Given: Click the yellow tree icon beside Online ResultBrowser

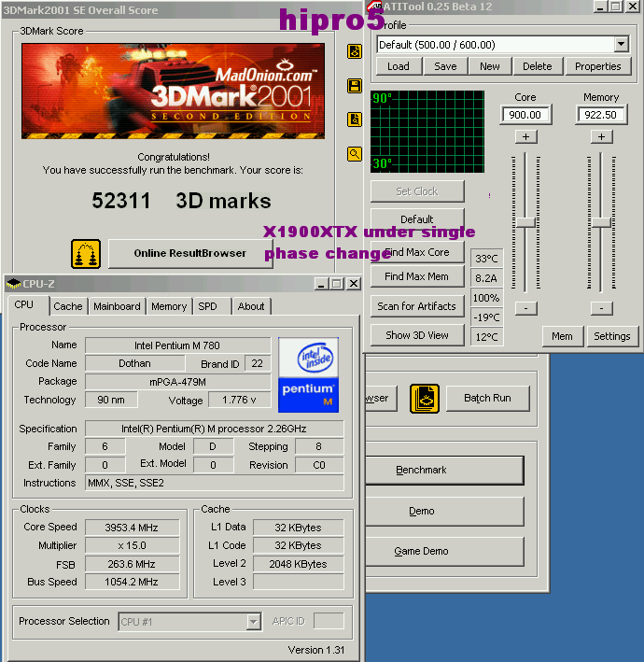Looking at the screenshot, I should pyautogui.click(x=86, y=254).
